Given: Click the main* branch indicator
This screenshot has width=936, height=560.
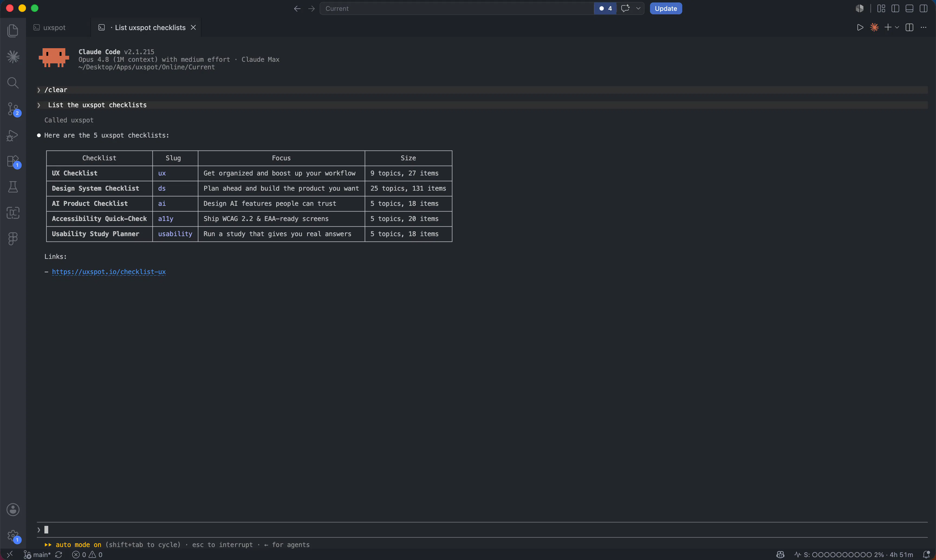Looking at the screenshot, I should pyautogui.click(x=37, y=554).
